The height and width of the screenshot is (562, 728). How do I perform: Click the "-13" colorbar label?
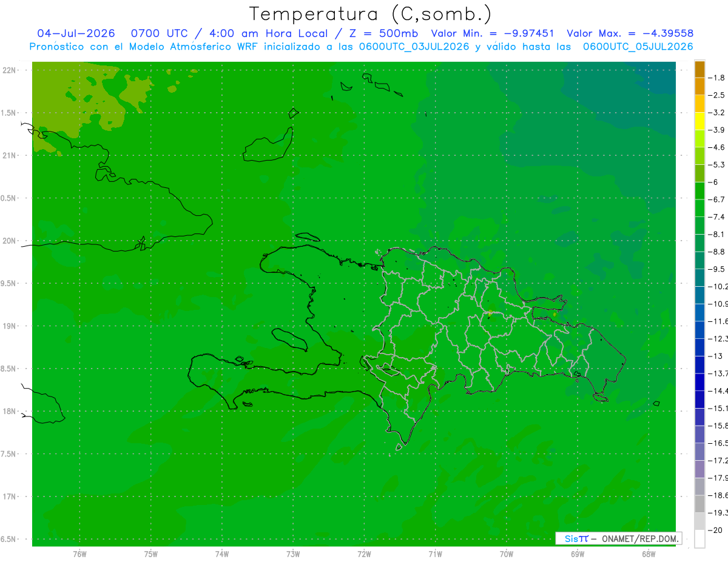pyautogui.click(x=715, y=356)
